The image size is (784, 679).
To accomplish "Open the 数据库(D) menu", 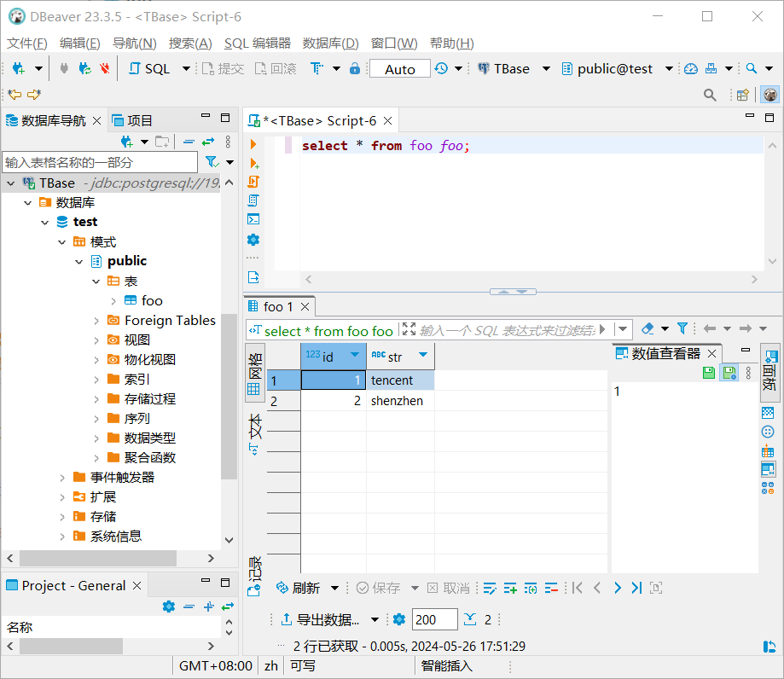I will (330, 44).
